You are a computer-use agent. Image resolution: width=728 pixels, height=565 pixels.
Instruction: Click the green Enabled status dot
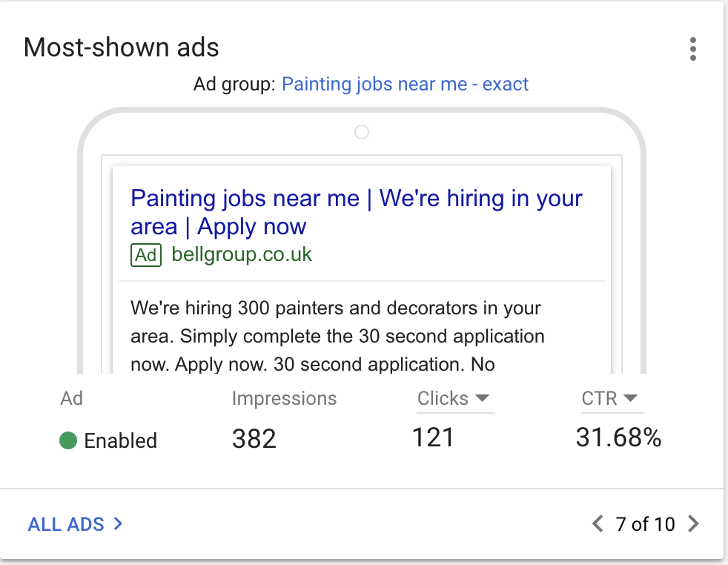[70, 440]
